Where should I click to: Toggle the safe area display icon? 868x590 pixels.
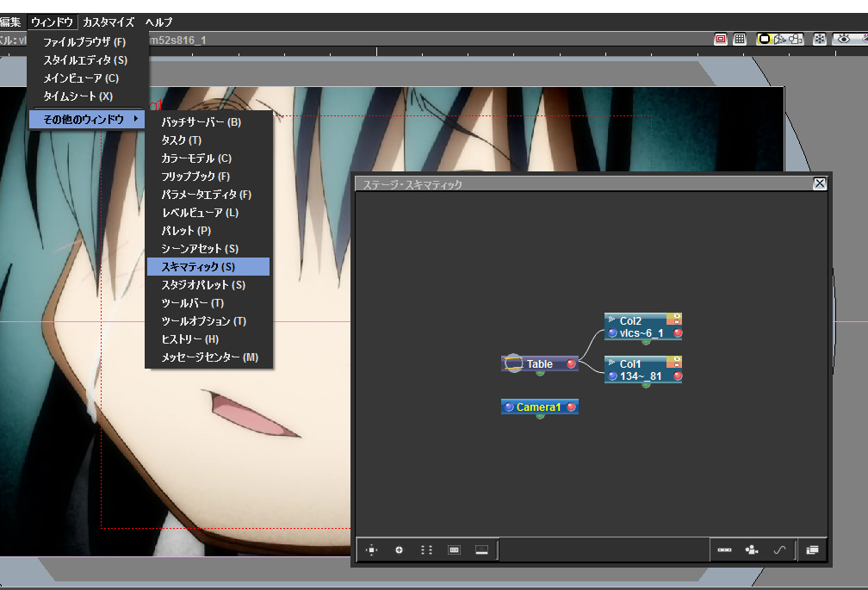pyautogui.click(x=720, y=39)
